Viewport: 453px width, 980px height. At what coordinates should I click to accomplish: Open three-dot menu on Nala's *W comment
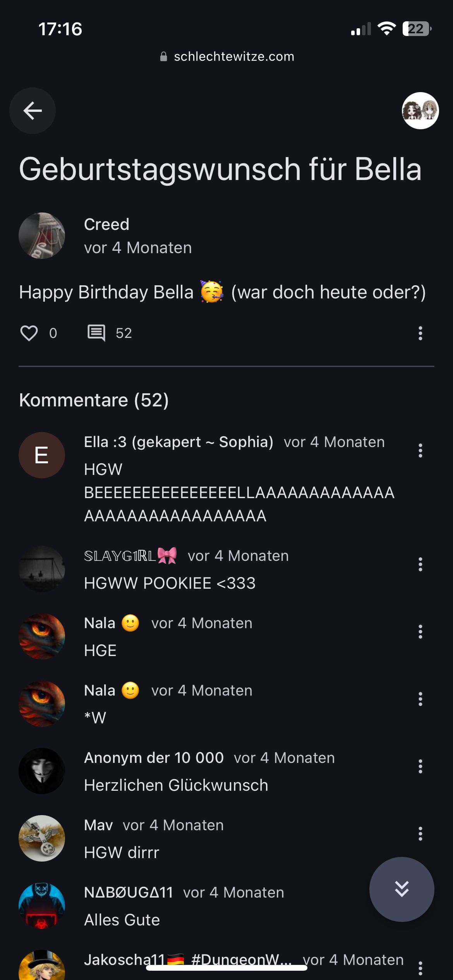click(420, 699)
